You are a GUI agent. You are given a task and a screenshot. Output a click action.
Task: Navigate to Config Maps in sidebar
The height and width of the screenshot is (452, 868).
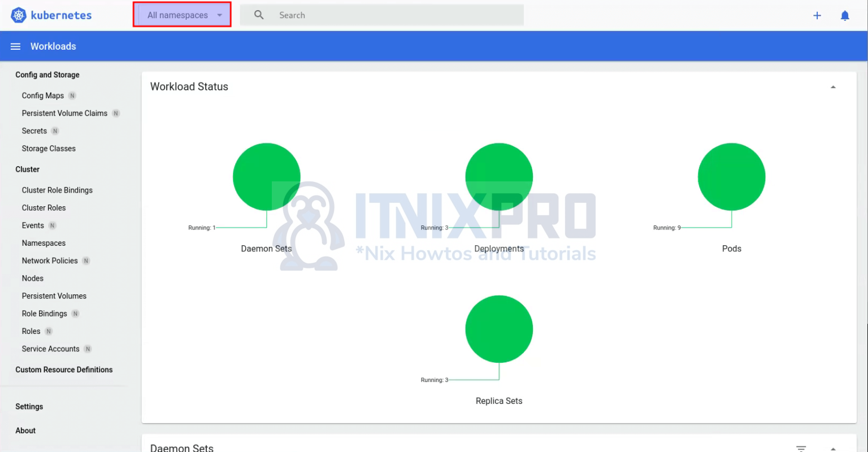[42, 95]
